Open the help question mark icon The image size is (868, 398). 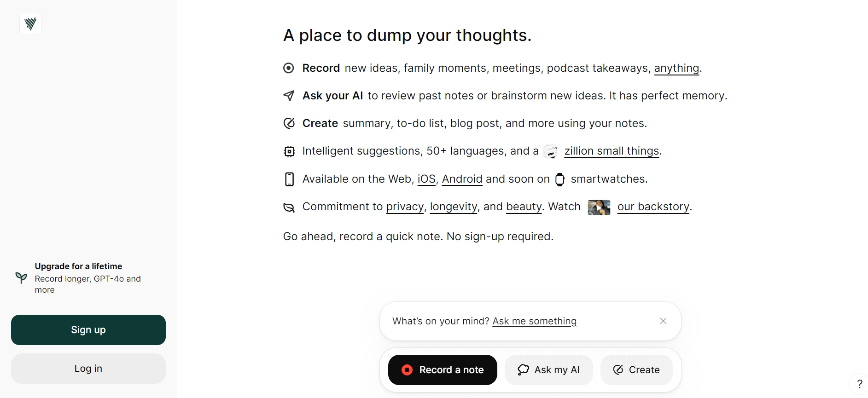tap(859, 384)
